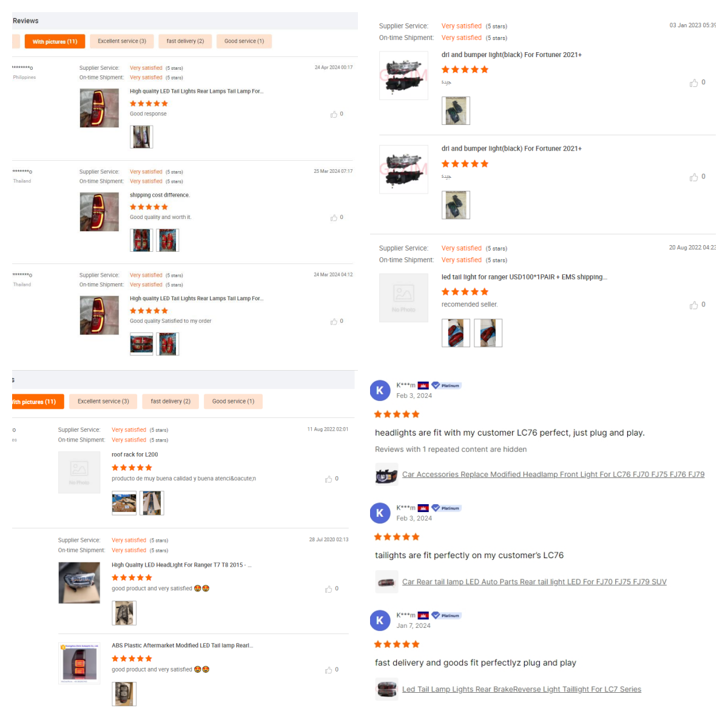Select top 'Excellent service (3)' filter
Screen dimensions: 728x728
(122, 41)
